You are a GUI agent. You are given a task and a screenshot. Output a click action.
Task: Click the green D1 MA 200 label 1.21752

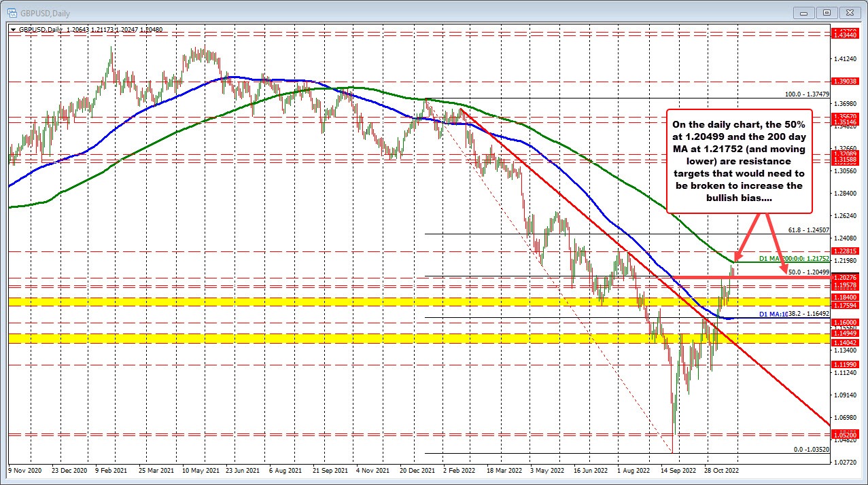(x=793, y=258)
